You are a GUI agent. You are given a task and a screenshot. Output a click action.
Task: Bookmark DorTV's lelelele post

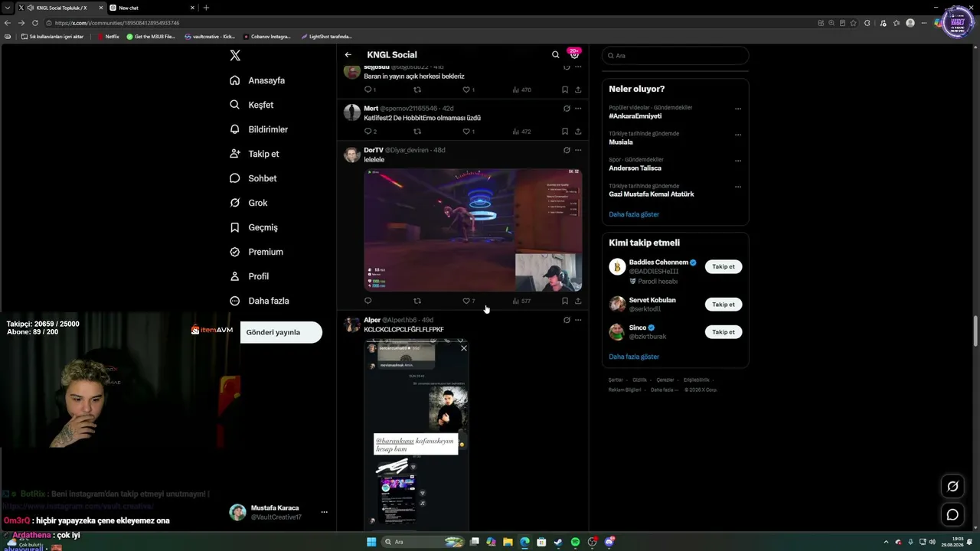pyautogui.click(x=565, y=301)
